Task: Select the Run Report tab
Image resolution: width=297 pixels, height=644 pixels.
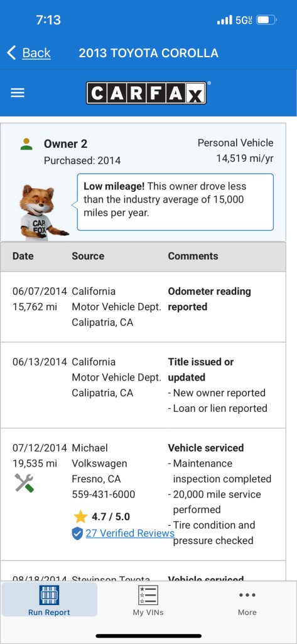Action: coord(49,599)
